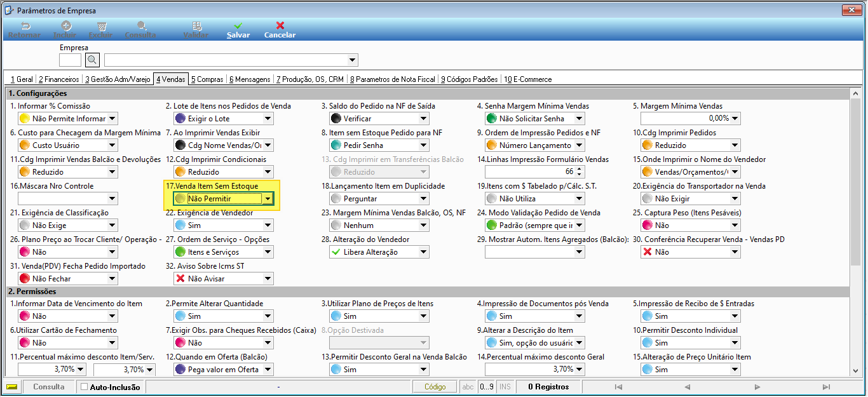Open Venda Item Sem Estoque dropdown
Screen dimensions: 868x397
[x=268, y=199]
